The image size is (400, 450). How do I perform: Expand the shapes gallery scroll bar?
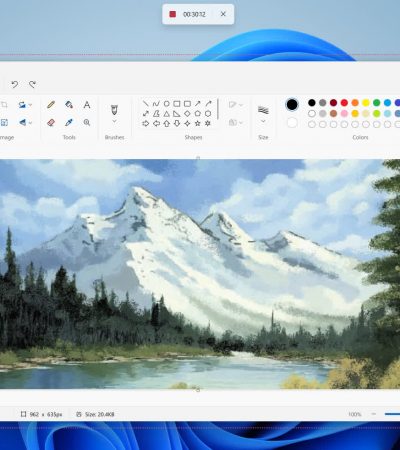click(x=218, y=109)
